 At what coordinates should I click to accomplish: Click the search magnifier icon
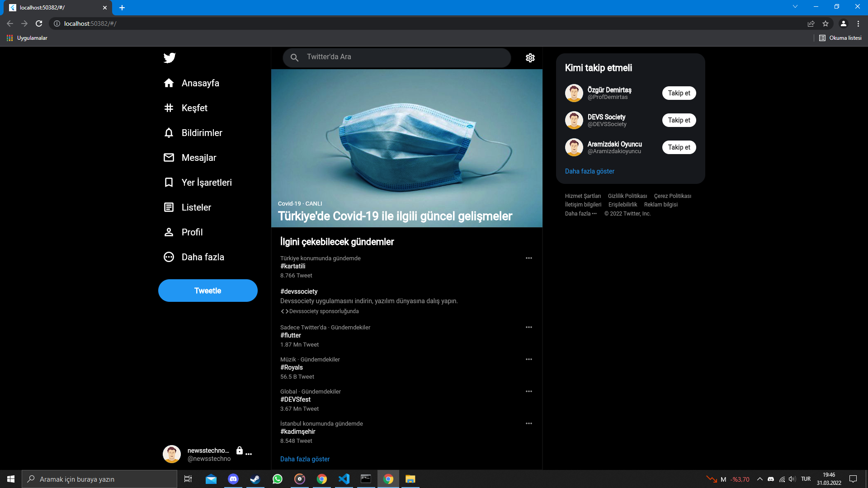[x=294, y=58]
